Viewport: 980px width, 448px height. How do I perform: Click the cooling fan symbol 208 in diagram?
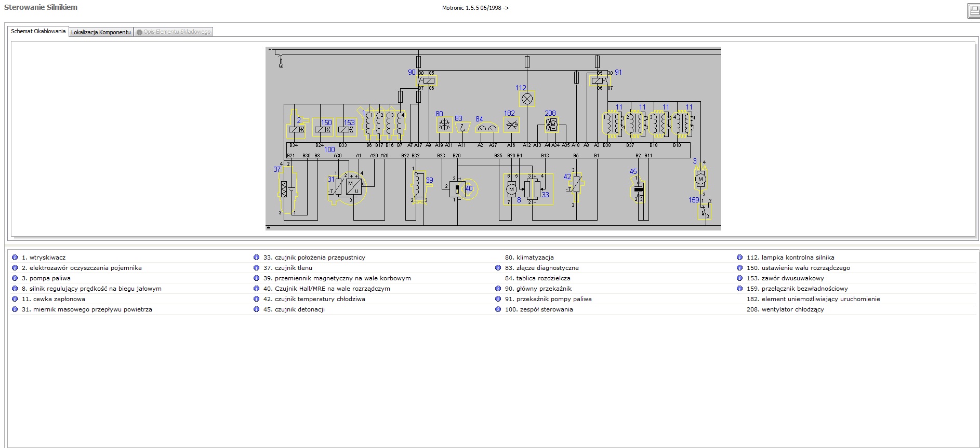pyautogui.click(x=552, y=125)
